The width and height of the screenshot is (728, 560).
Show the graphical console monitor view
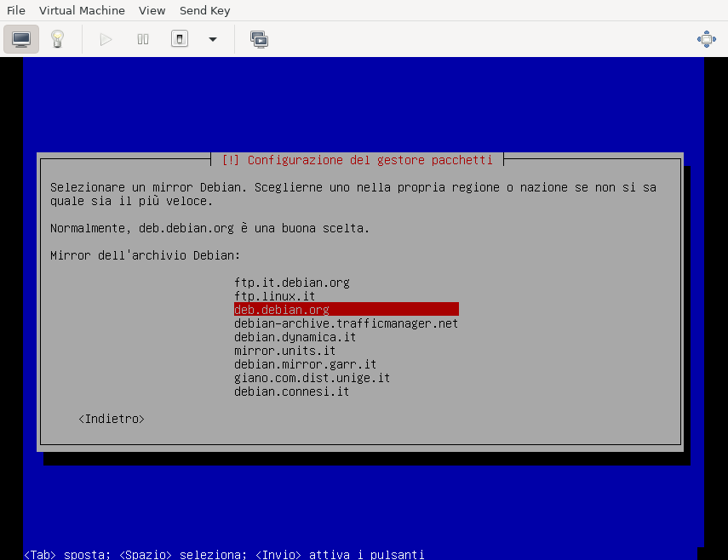coord(21,39)
